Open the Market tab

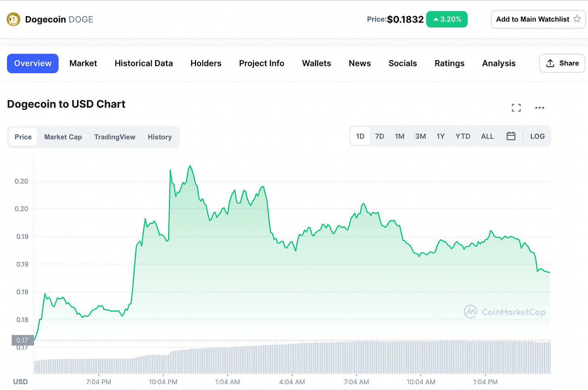(83, 63)
